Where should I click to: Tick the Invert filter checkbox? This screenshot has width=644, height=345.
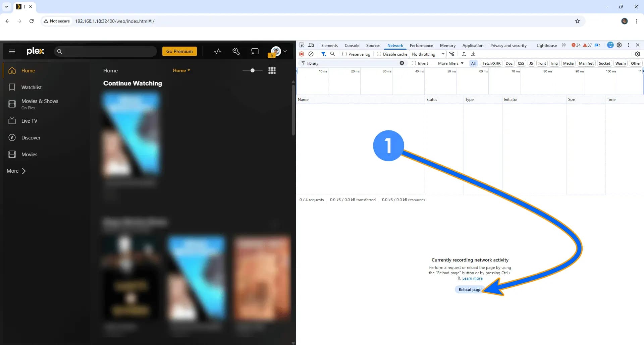[x=414, y=63]
